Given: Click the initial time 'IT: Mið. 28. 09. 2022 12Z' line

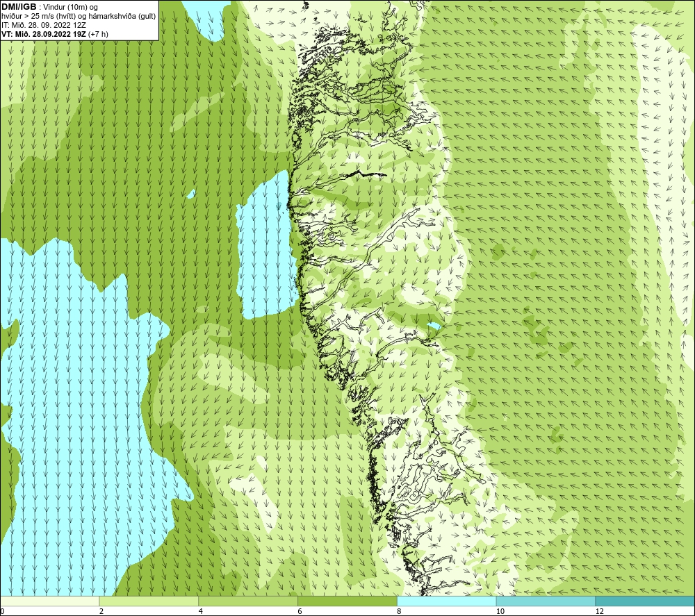Looking at the screenshot, I should [43, 25].
